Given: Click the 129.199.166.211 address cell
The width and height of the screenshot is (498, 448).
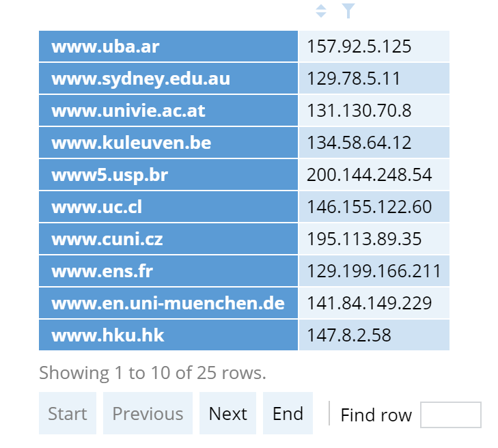Looking at the screenshot, I should [374, 271].
